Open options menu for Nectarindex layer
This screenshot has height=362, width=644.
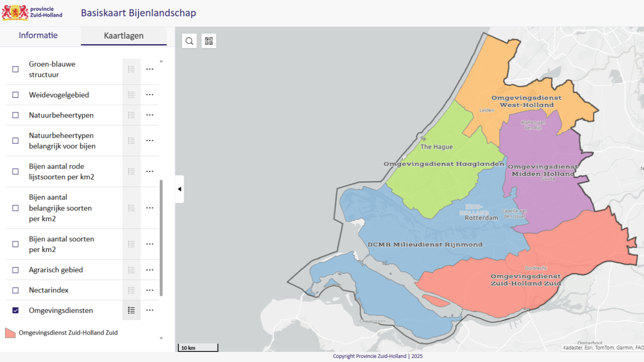[x=150, y=290]
